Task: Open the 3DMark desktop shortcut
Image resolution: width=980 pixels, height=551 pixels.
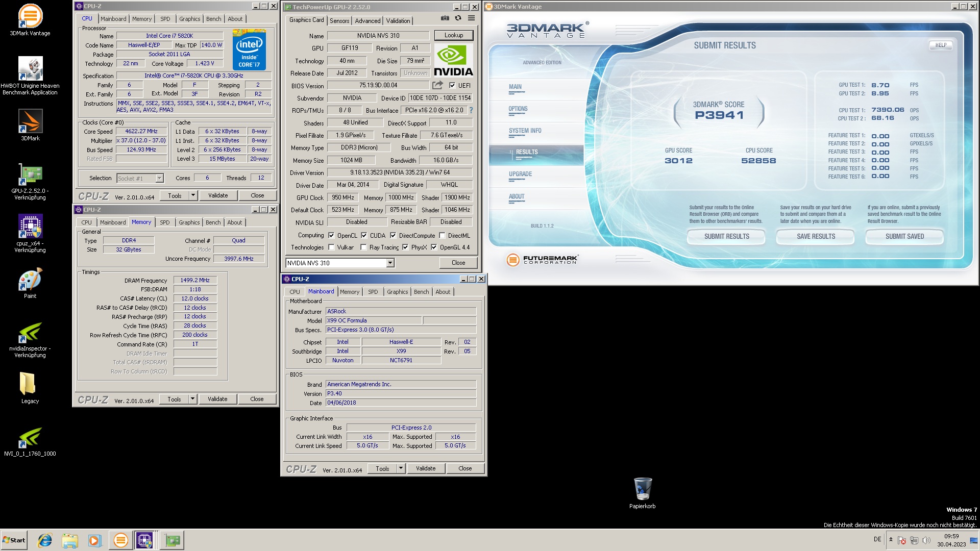Action: pyautogui.click(x=30, y=125)
